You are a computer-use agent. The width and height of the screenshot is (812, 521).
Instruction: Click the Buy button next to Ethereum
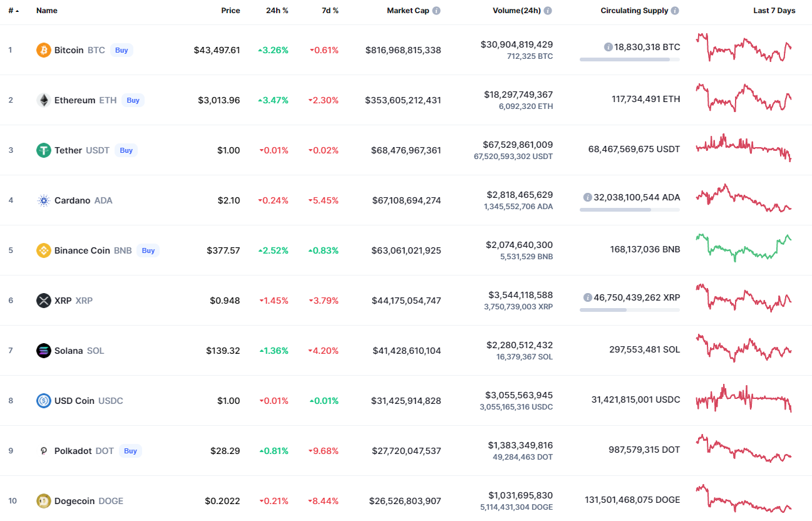133,100
